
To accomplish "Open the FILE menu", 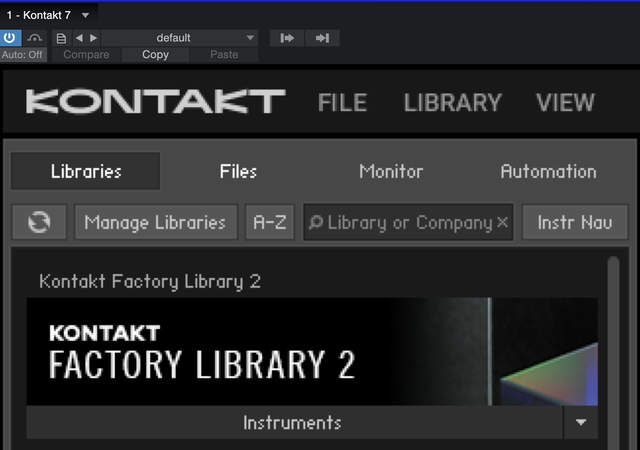I will (x=342, y=102).
